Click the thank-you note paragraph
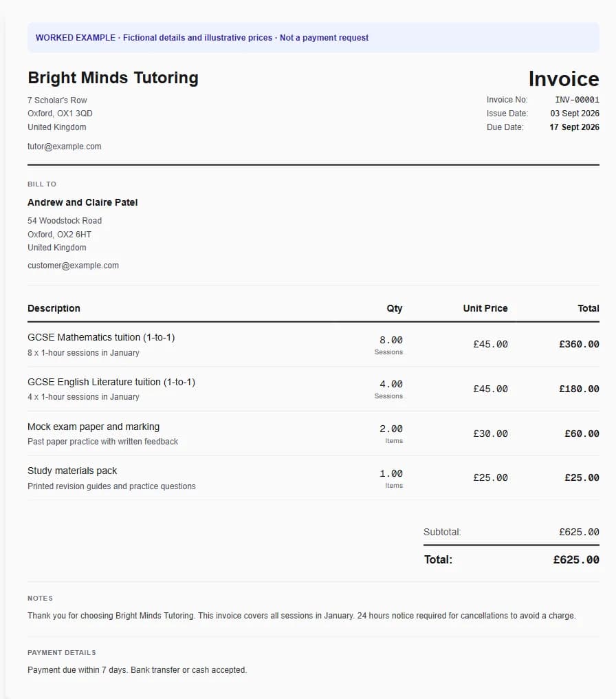Image resolution: width=616 pixels, height=699 pixels. pyautogui.click(x=302, y=616)
